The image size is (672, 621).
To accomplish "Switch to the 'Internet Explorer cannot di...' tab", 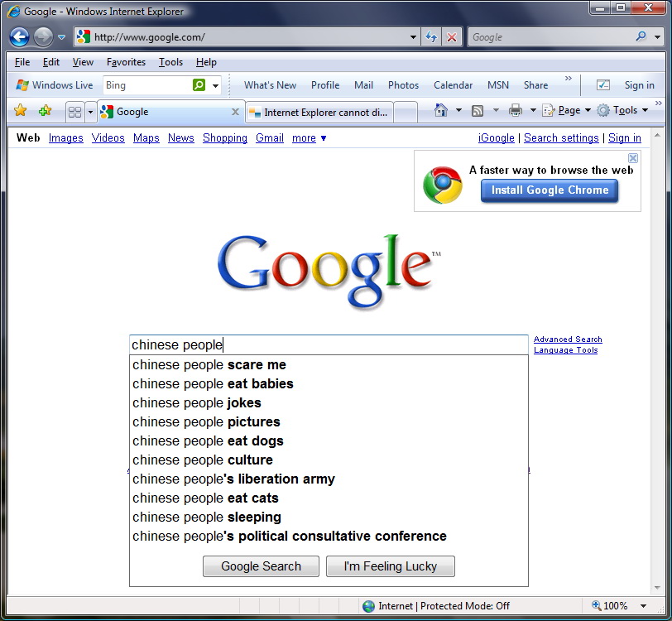I will [x=319, y=113].
